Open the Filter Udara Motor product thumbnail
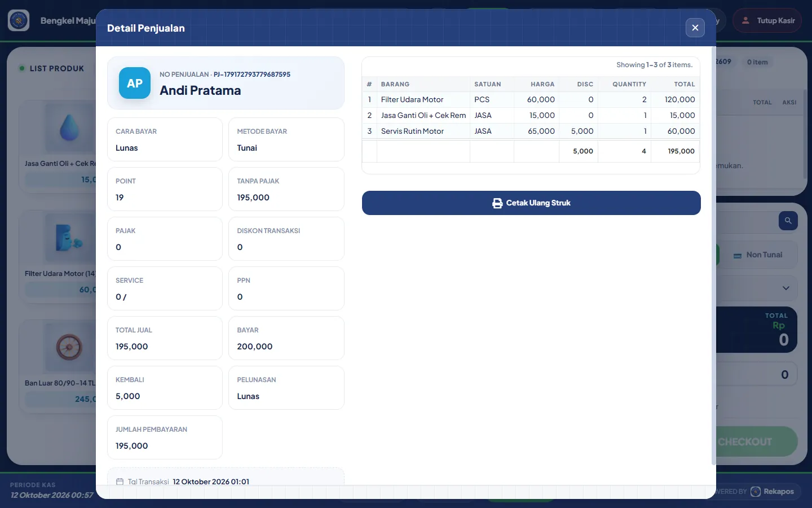The image size is (812, 508). coord(69,238)
